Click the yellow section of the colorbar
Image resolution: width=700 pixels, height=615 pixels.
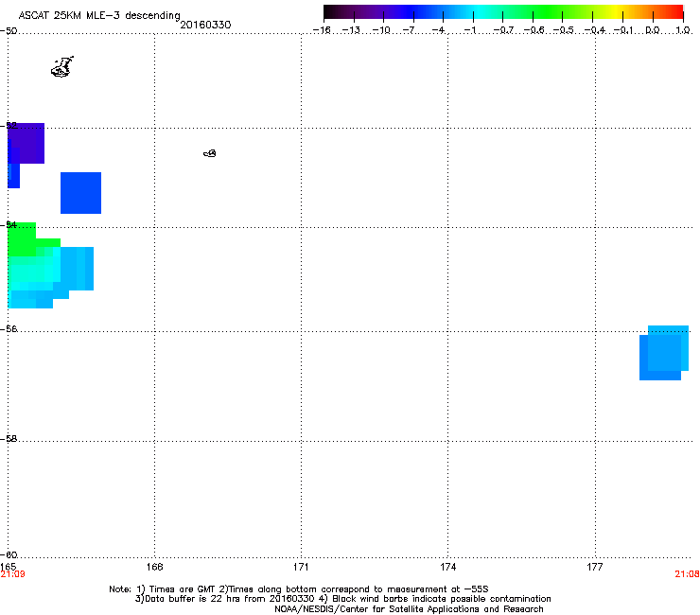click(616, 12)
